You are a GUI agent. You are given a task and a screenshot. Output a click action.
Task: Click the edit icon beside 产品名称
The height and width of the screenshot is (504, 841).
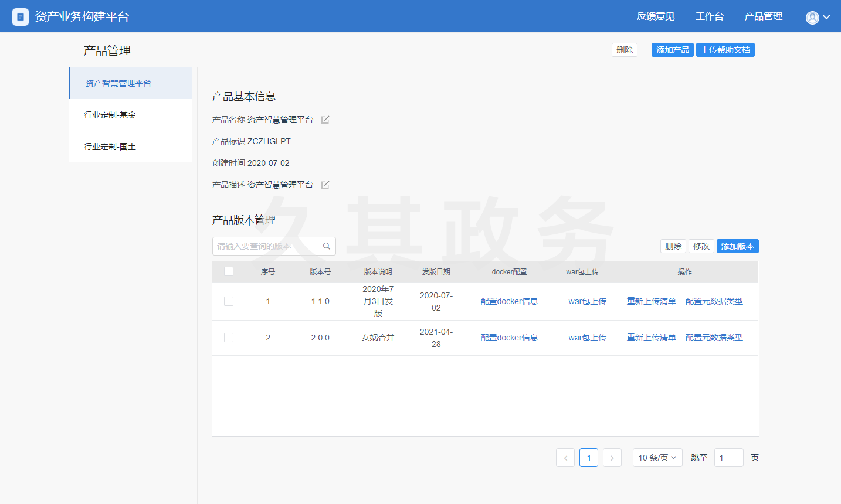(325, 120)
